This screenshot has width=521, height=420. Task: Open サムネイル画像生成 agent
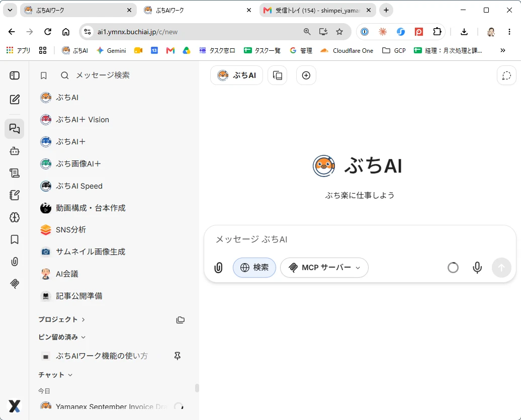[x=113, y=252]
